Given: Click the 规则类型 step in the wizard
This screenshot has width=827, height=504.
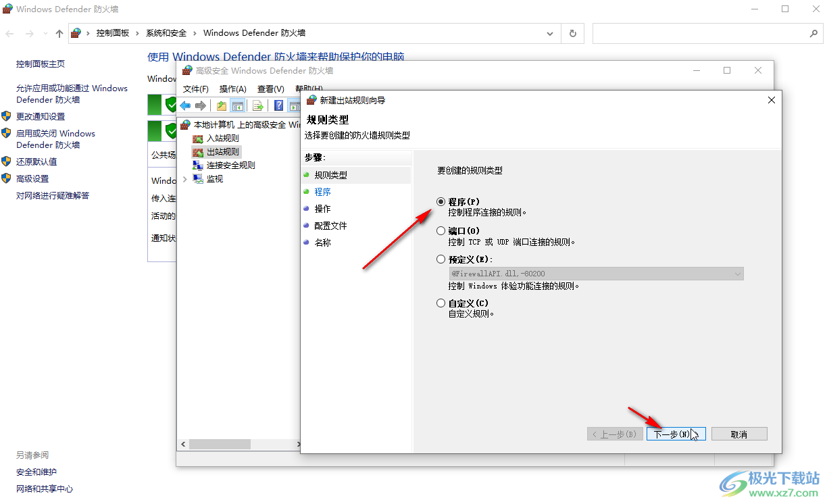Looking at the screenshot, I should click(x=330, y=175).
